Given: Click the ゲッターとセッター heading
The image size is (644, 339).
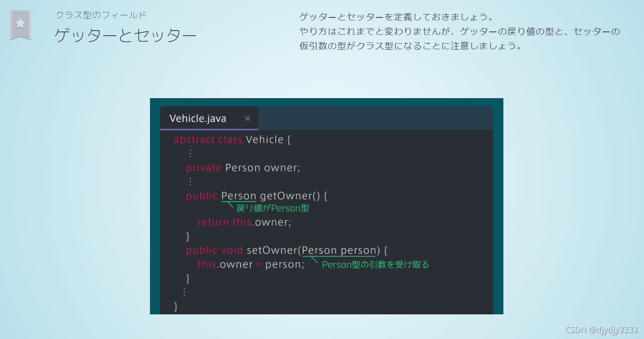Looking at the screenshot, I should click(125, 35).
